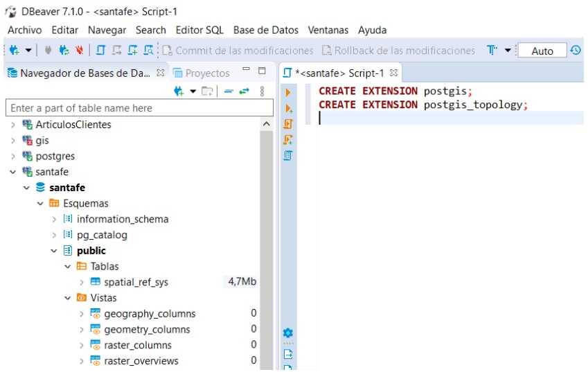Collapse the Vistas folder
The width and height of the screenshot is (588, 372).
click(67, 298)
